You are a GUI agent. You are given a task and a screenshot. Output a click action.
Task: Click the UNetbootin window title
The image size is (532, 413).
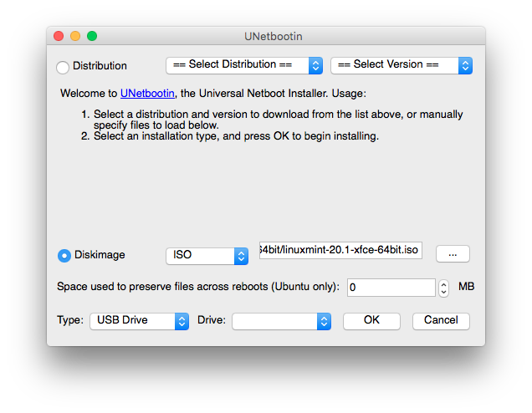pos(274,36)
